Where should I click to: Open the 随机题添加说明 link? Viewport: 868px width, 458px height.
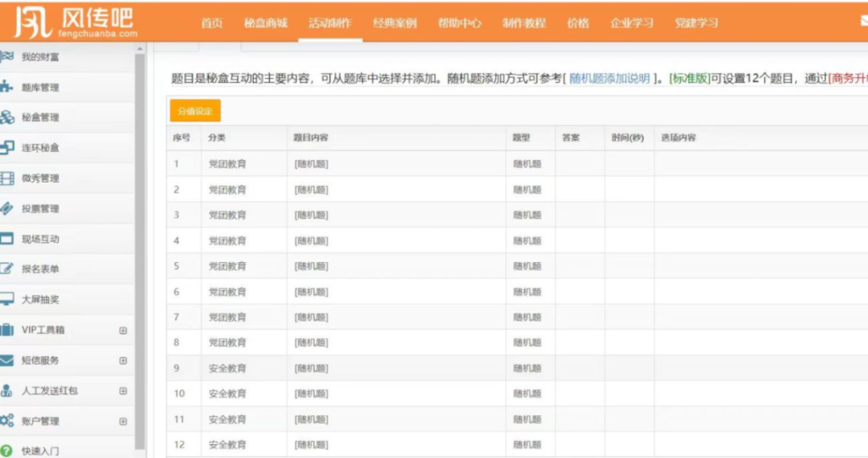[x=609, y=79]
